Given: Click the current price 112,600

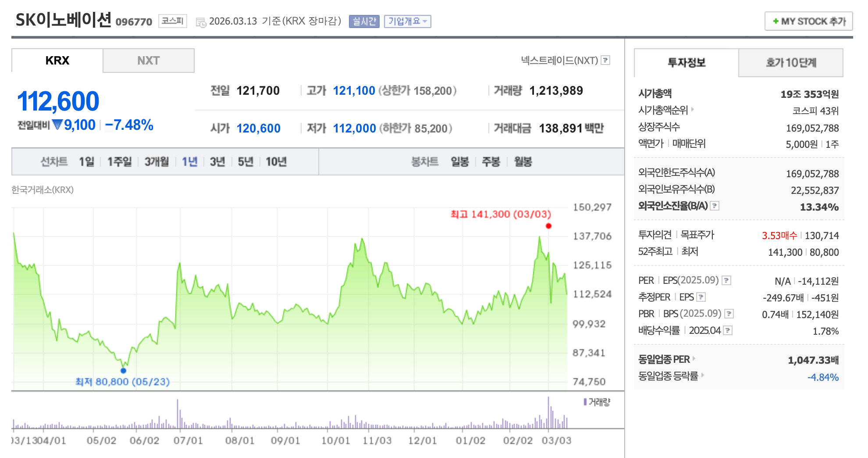Looking at the screenshot, I should (58, 101).
